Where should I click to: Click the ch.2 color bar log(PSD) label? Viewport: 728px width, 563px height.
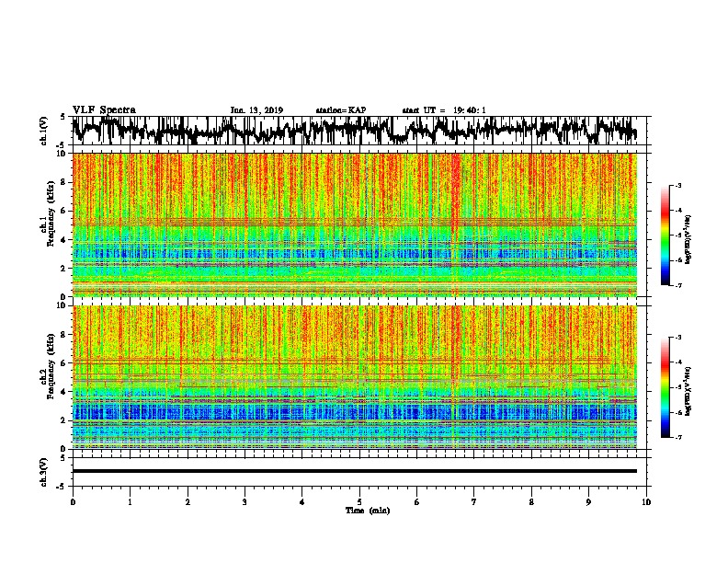688,391
